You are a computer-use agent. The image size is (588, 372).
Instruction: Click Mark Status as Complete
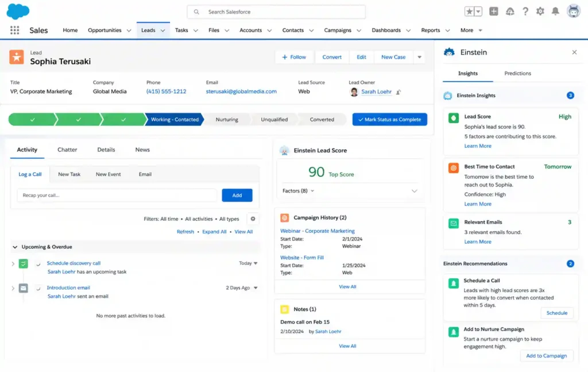[x=390, y=120]
